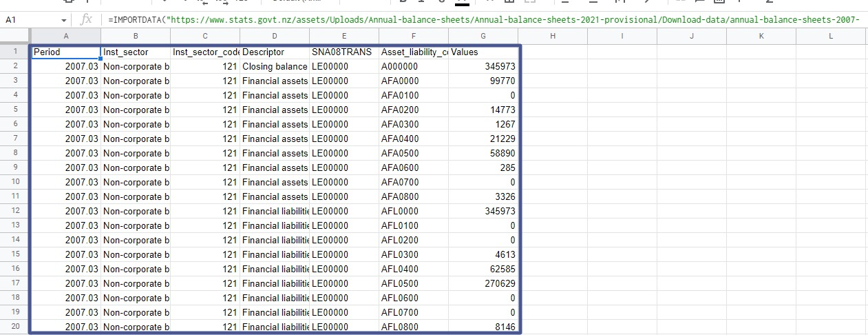The height and width of the screenshot is (335, 868).
Task: Select the Financial assets cell in row 4
Action: (275, 95)
